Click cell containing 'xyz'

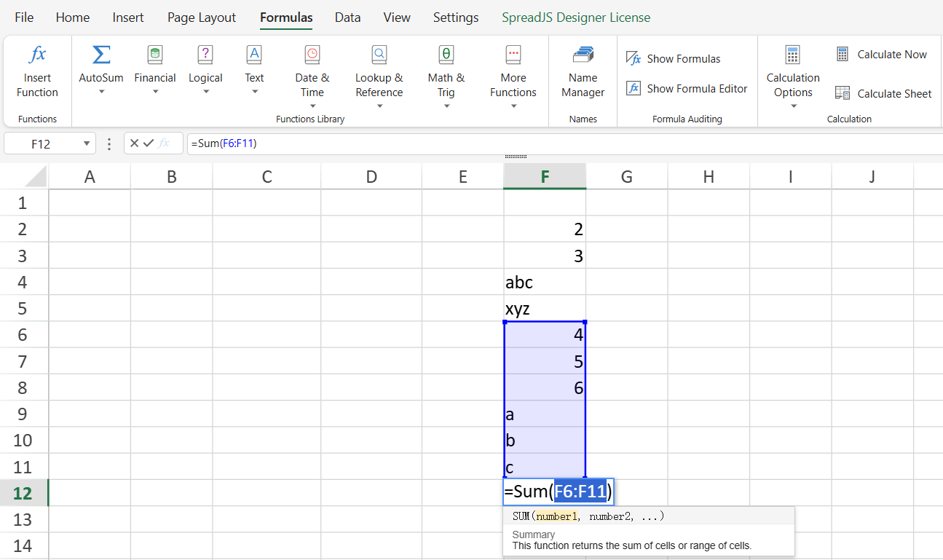point(545,309)
